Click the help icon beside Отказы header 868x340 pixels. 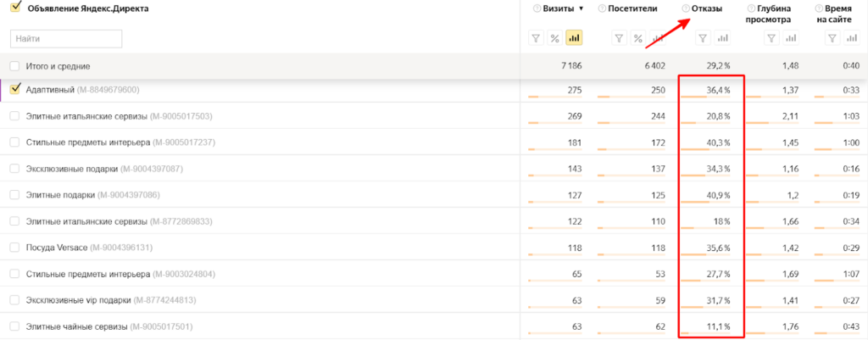click(x=686, y=8)
